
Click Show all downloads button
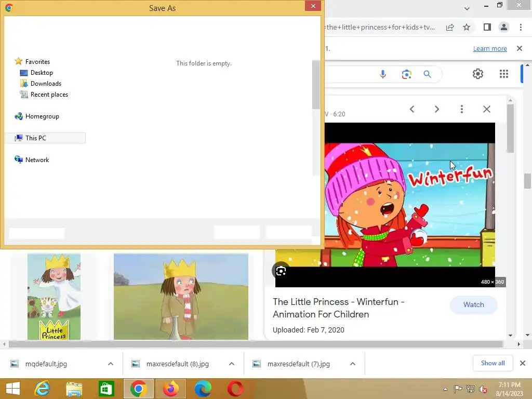coord(493,363)
